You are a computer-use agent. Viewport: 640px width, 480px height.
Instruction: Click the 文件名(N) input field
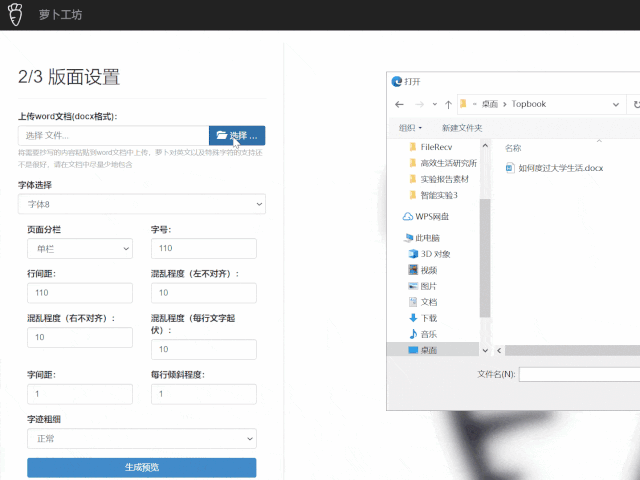[x=580, y=374]
